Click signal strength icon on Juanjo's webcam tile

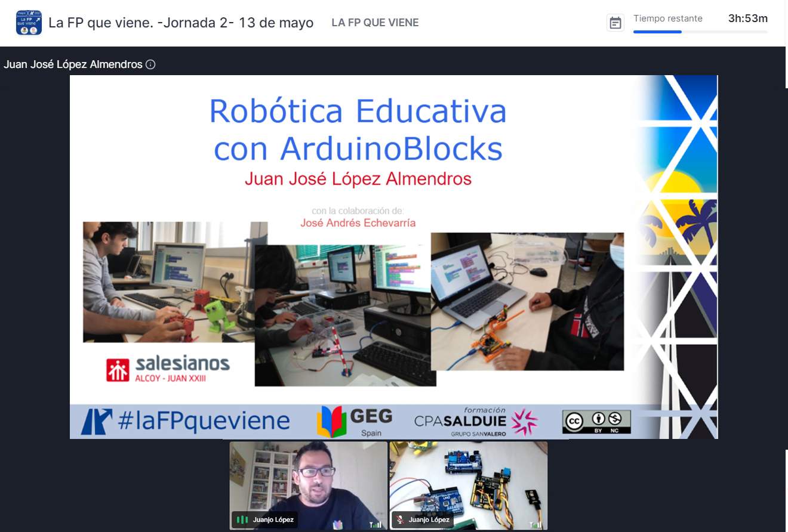tap(375, 524)
